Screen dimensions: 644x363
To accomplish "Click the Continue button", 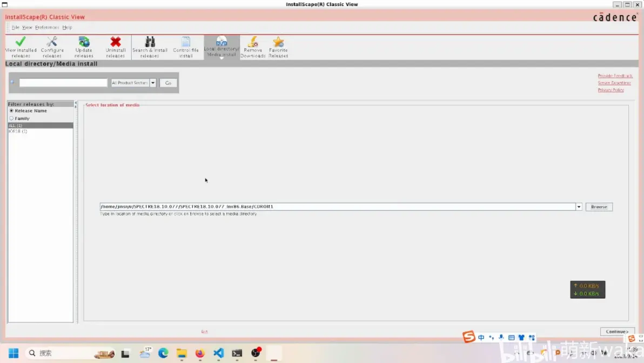I will pos(617,331).
